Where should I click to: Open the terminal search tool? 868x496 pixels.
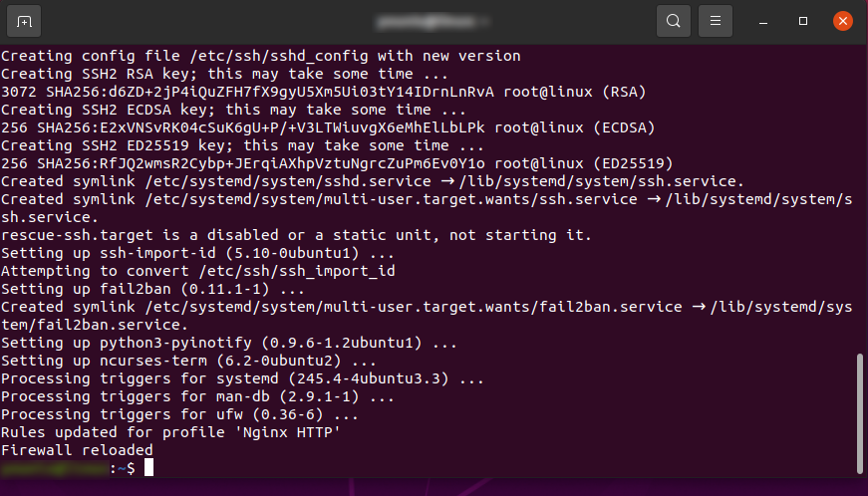pyautogui.click(x=673, y=21)
